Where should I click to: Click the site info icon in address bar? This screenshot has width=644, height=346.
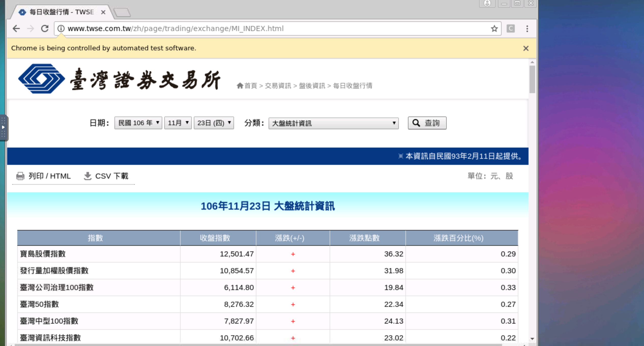coord(61,28)
